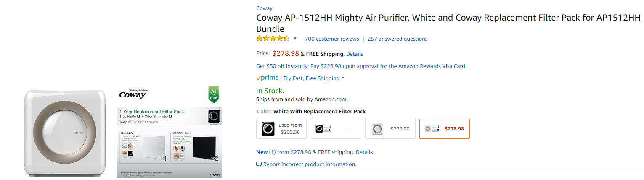
Task: Open Details next to the $278.98 price
Action: 354,54
